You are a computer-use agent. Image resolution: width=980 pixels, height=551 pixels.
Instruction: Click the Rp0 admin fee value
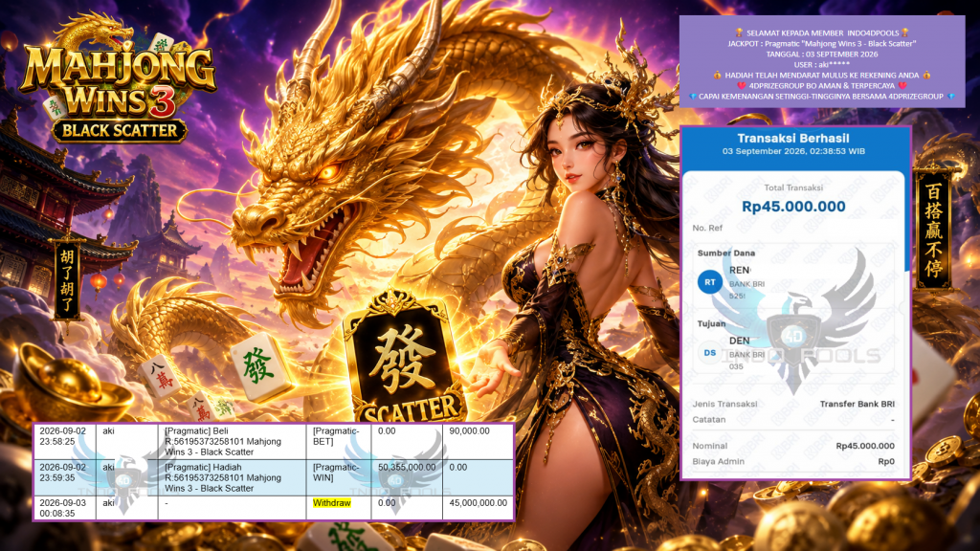(x=886, y=462)
